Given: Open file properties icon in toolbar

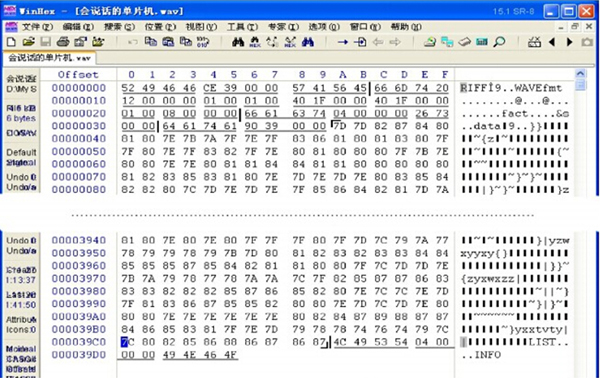Looking at the screenshot, I should (x=80, y=42).
